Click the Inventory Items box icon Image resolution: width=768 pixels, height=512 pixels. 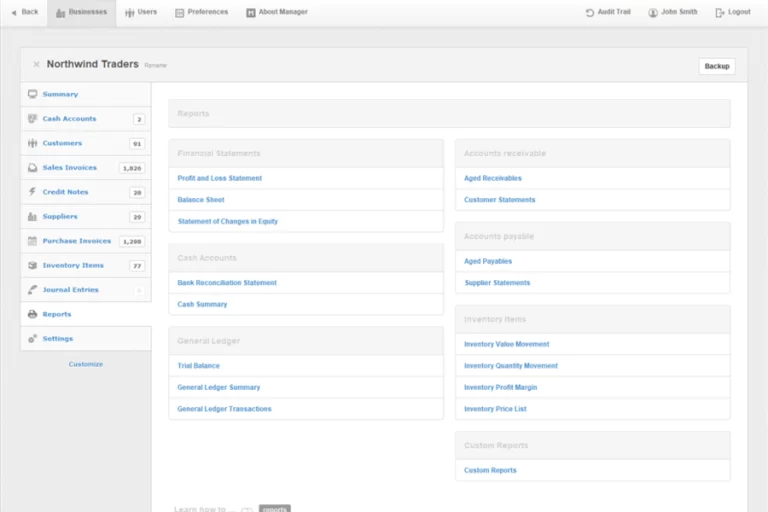click(x=32, y=265)
